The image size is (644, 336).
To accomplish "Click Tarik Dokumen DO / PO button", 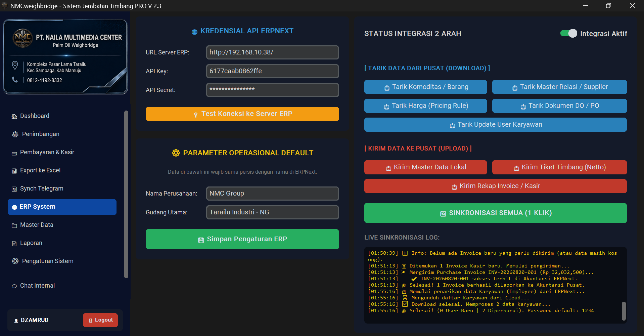I will (559, 106).
